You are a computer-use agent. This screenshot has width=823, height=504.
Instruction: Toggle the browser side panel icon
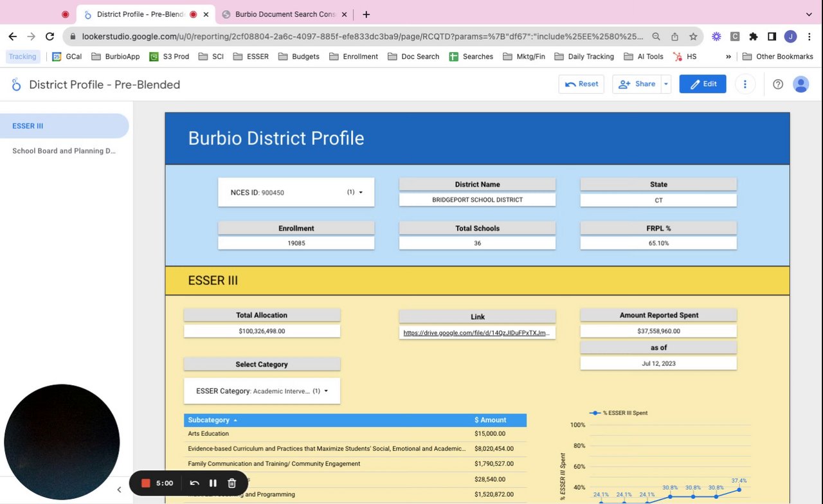click(772, 37)
